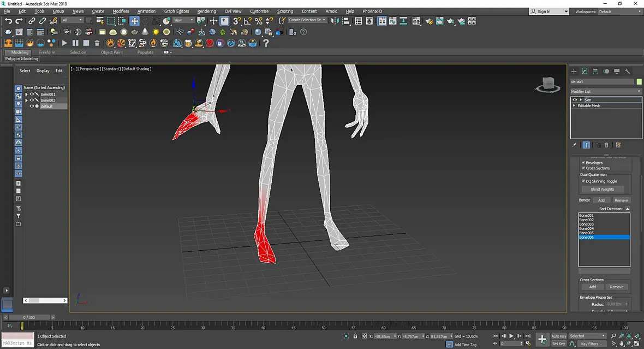Activate the Select and Rotate tool

coord(145,21)
